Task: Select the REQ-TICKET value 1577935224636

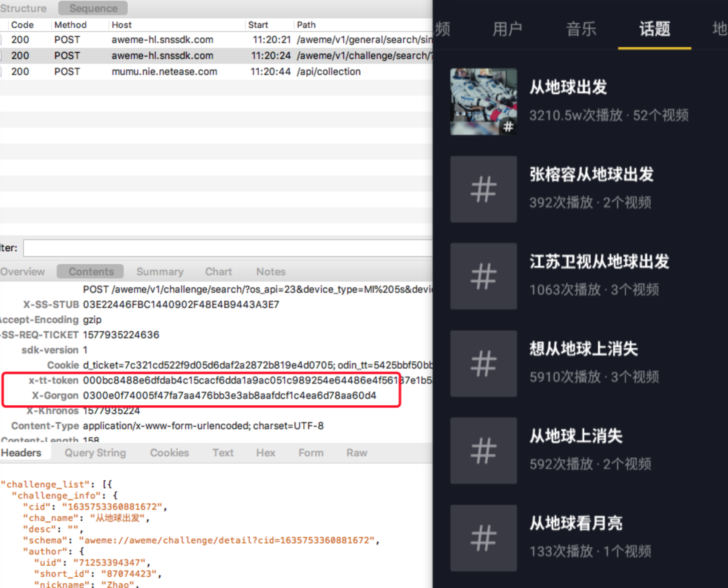Action: (121, 335)
